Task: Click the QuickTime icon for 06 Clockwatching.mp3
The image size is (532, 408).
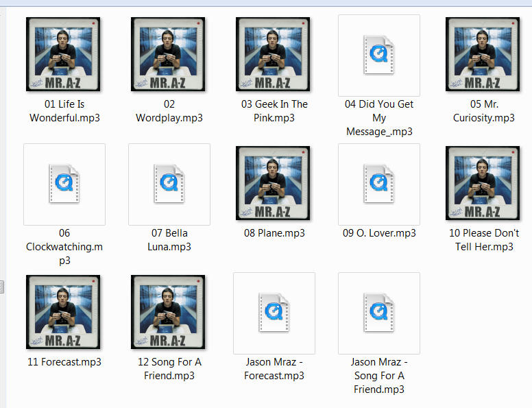Action: click(64, 184)
